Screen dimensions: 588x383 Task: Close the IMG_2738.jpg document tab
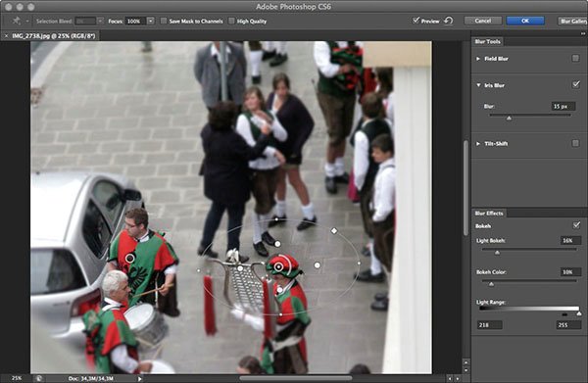pyautogui.click(x=6, y=36)
